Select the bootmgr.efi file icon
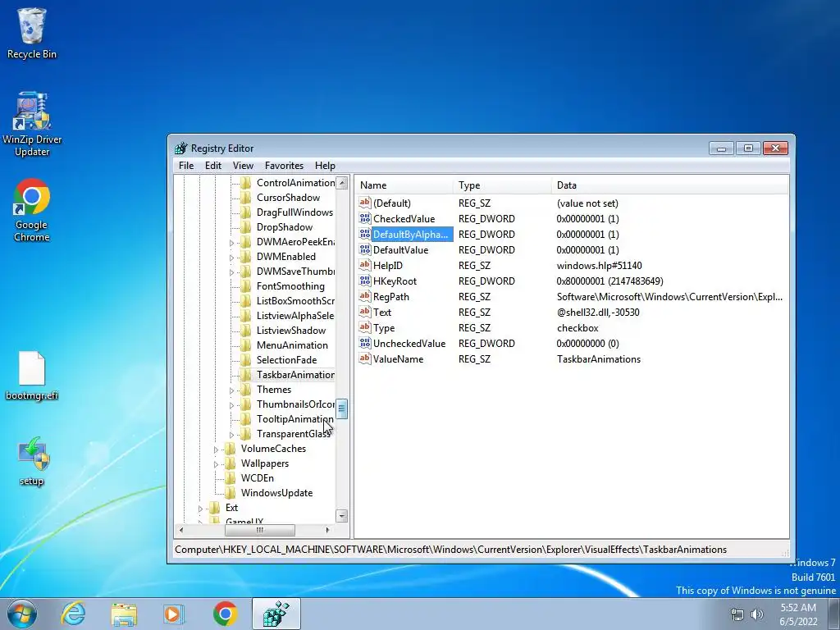Image resolution: width=840 pixels, height=630 pixels. pos(32,376)
